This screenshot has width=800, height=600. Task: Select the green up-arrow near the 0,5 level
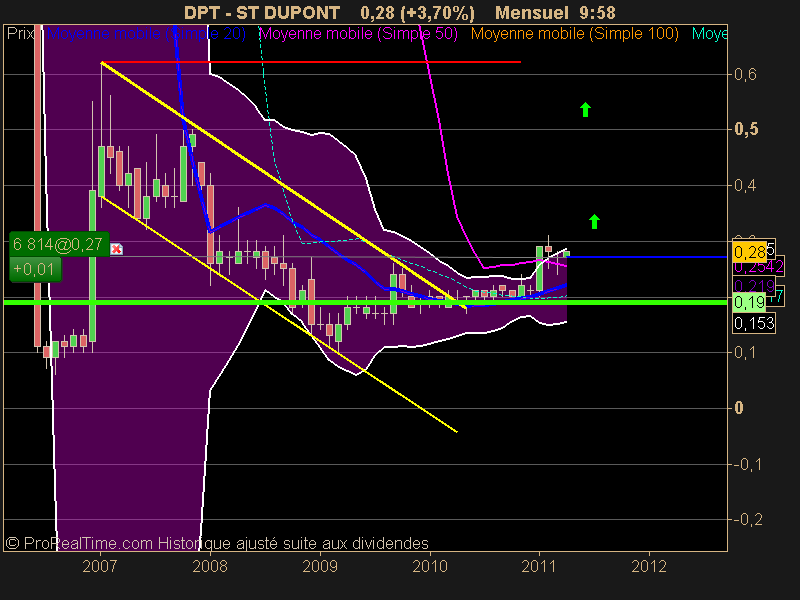coord(585,109)
